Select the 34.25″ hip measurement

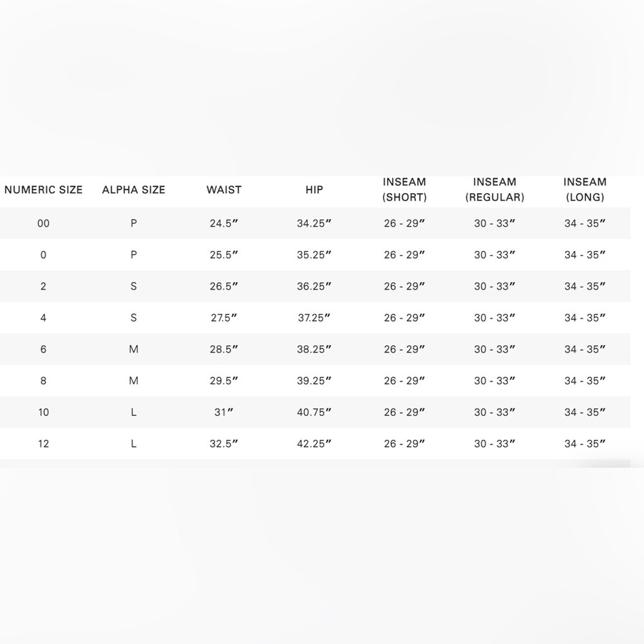point(314,223)
